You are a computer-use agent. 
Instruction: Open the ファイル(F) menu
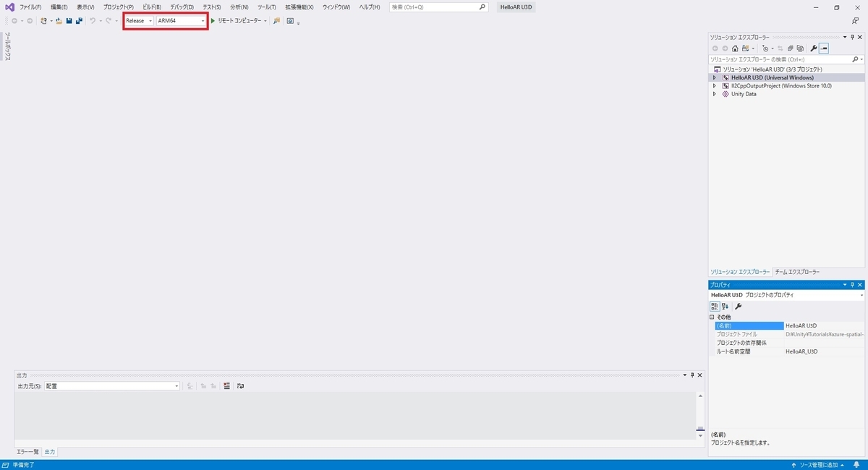click(x=30, y=7)
